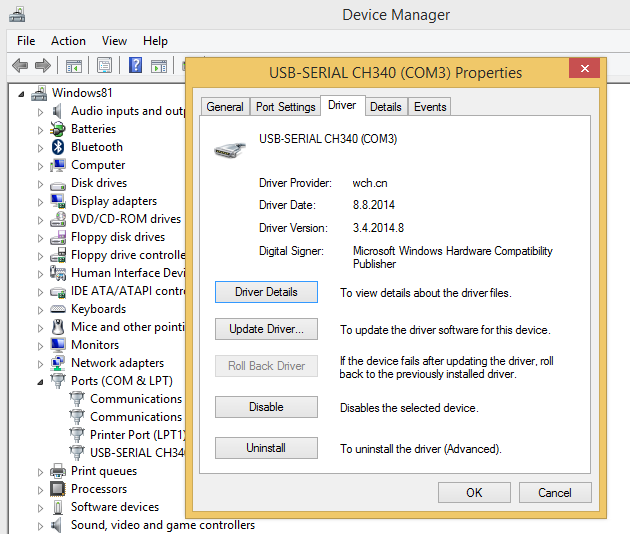Click the show/hide console tree icon
Viewport: 630px width, 534px height.
(74, 65)
